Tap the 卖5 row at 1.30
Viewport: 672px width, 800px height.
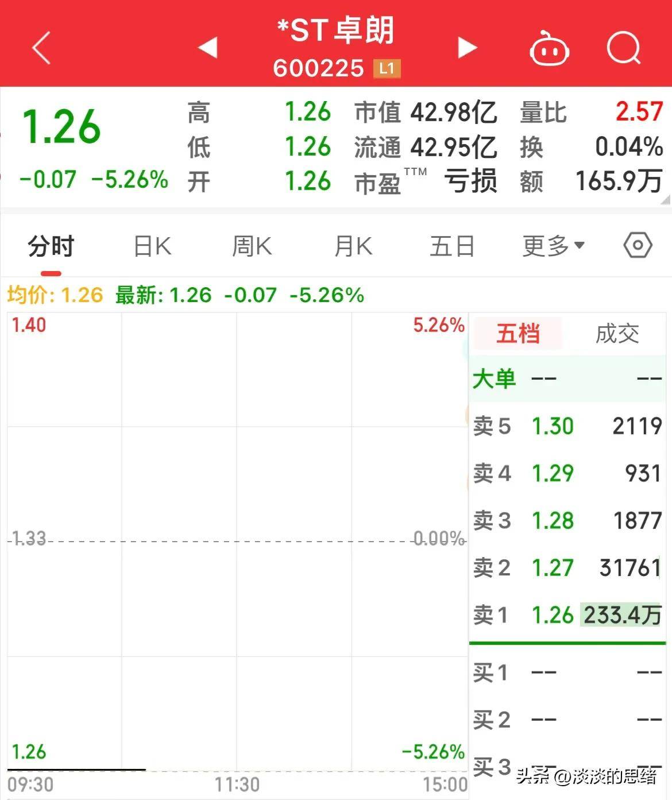(567, 426)
